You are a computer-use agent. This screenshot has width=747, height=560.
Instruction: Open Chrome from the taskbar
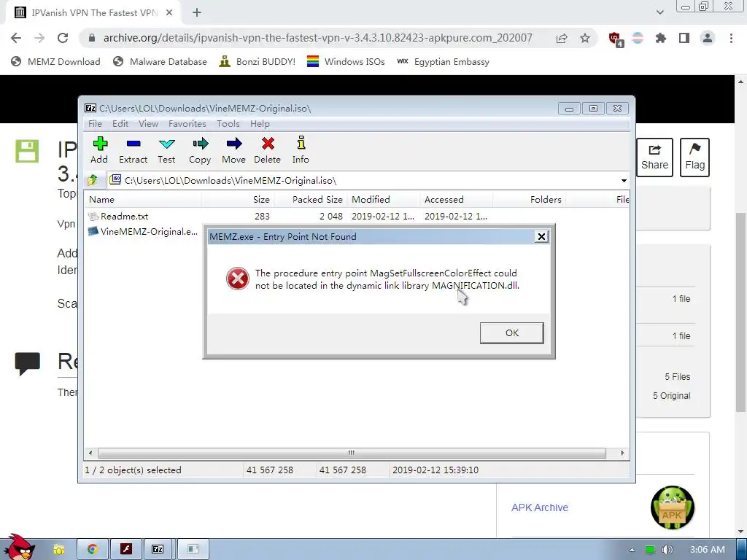93,550
